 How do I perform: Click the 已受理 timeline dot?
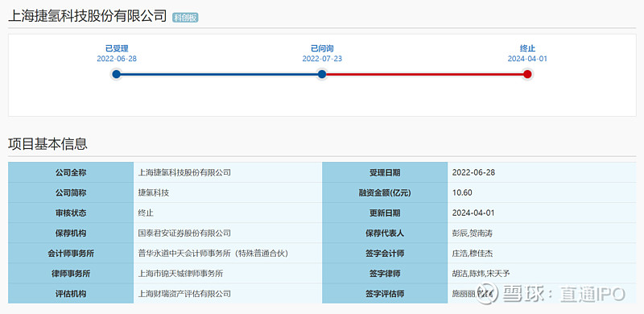click(116, 74)
